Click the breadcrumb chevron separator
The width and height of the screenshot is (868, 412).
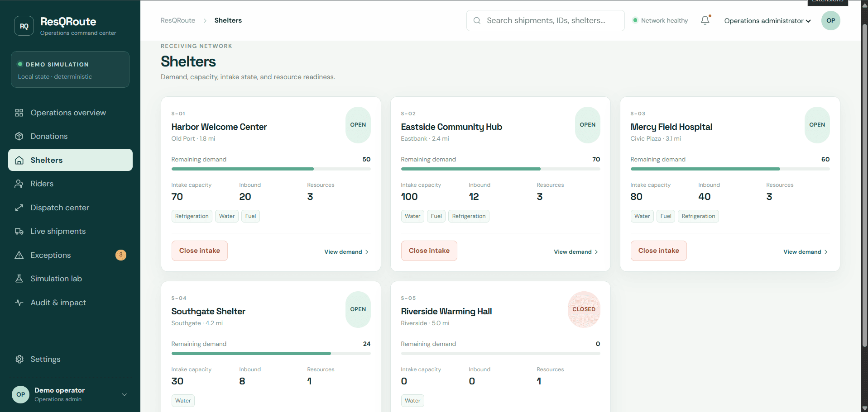click(x=205, y=21)
